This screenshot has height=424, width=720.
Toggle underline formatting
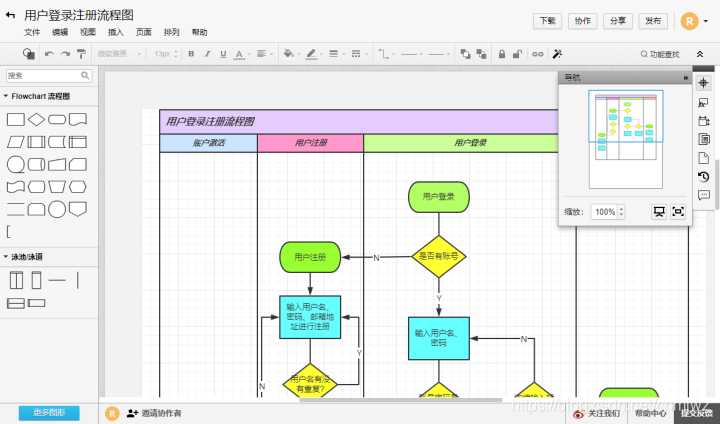point(223,54)
